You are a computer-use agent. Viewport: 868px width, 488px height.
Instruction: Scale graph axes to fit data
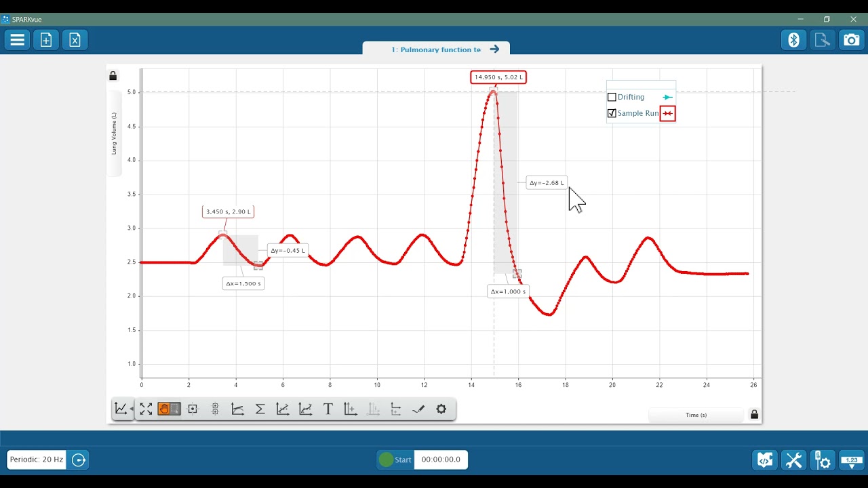(146, 409)
